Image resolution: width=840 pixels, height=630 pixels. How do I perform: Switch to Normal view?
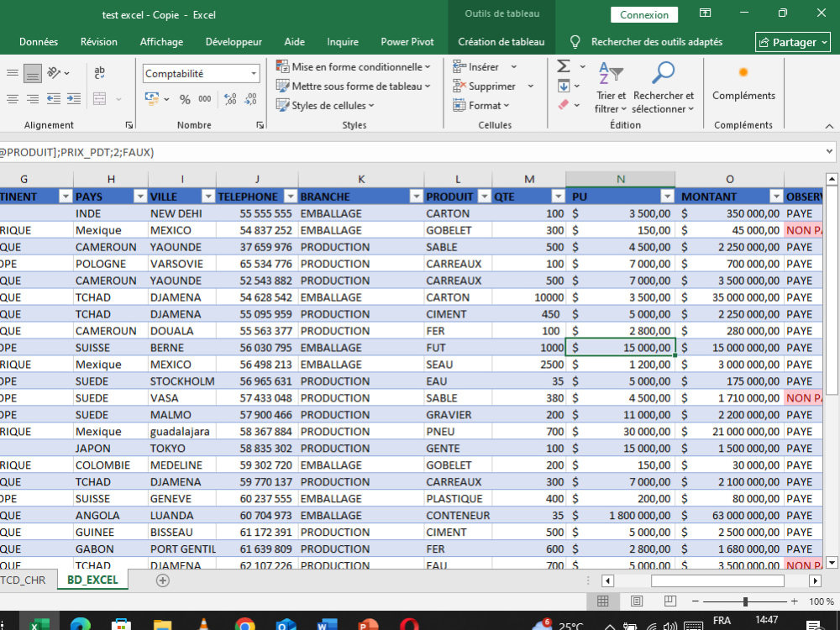coord(603,601)
